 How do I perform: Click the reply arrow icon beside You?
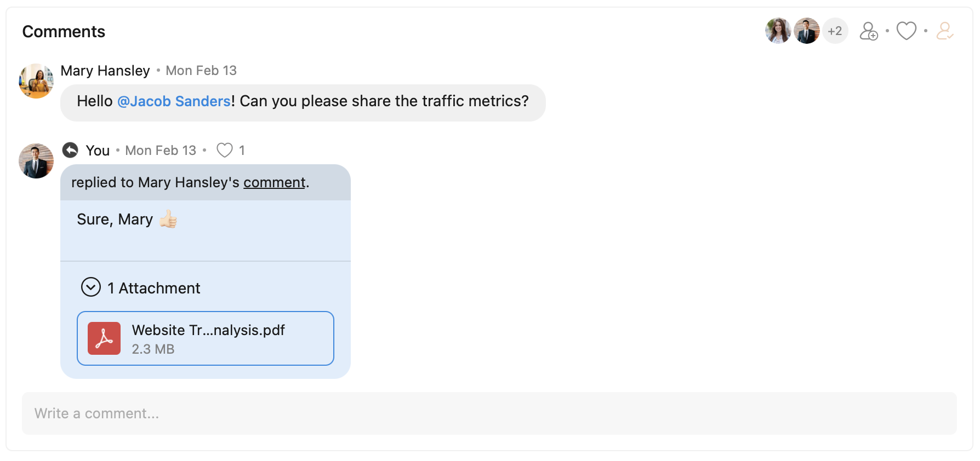(70, 150)
